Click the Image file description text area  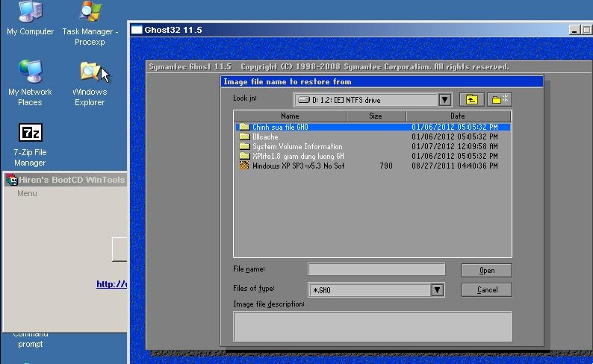pos(373,327)
